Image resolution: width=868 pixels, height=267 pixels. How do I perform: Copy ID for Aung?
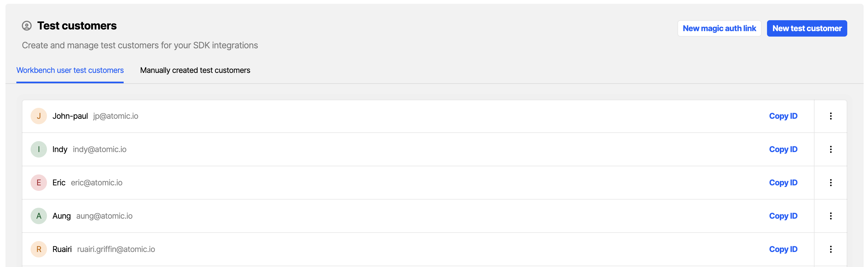tap(783, 216)
